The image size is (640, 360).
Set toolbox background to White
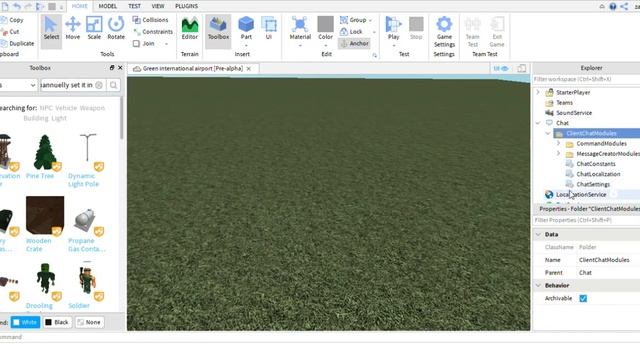pyautogui.click(x=25, y=322)
